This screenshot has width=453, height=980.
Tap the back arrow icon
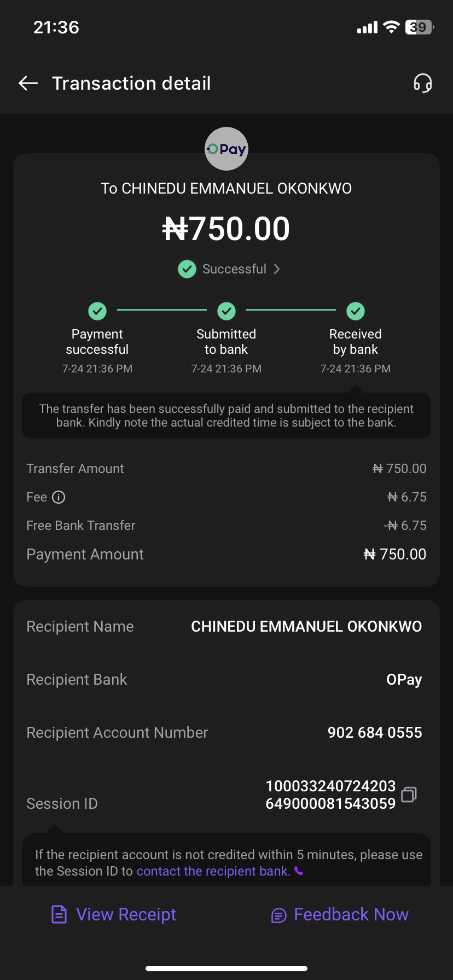click(28, 83)
